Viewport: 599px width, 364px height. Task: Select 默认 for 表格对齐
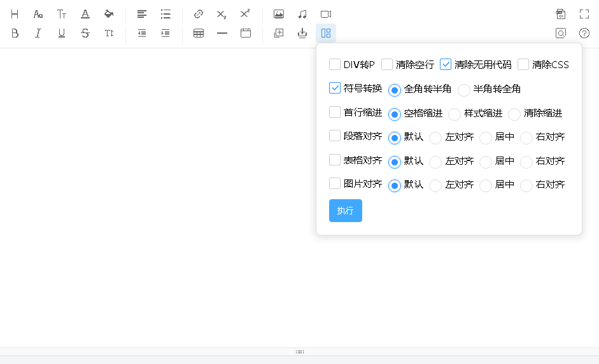coord(394,162)
